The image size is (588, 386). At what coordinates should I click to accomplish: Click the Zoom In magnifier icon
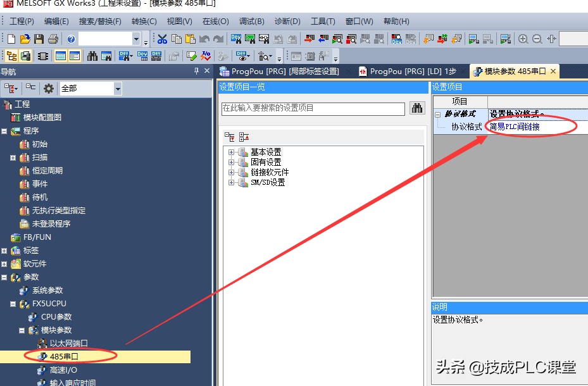[523, 39]
